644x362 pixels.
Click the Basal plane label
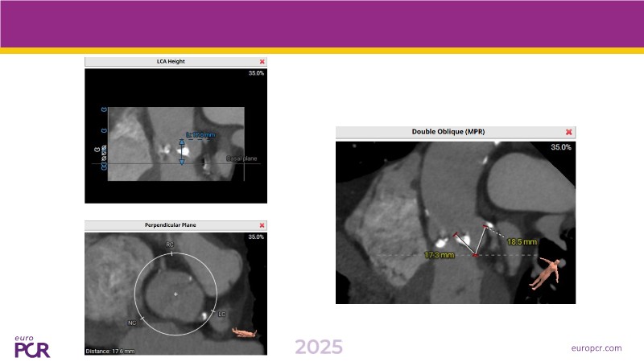click(x=242, y=158)
